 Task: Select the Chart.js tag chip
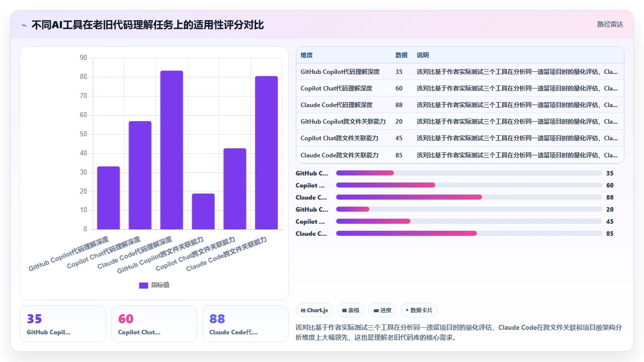pyautogui.click(x=314, y=310)
